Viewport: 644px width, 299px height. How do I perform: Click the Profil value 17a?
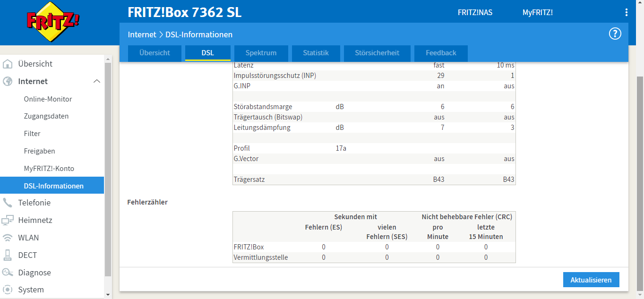(341, 148)
